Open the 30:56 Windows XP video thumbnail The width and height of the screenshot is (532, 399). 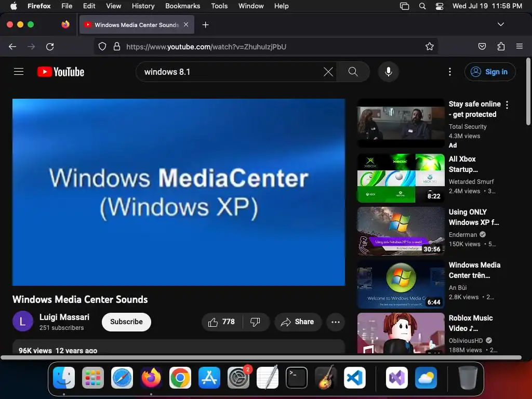pyautogui.click(x=401, y=231)
